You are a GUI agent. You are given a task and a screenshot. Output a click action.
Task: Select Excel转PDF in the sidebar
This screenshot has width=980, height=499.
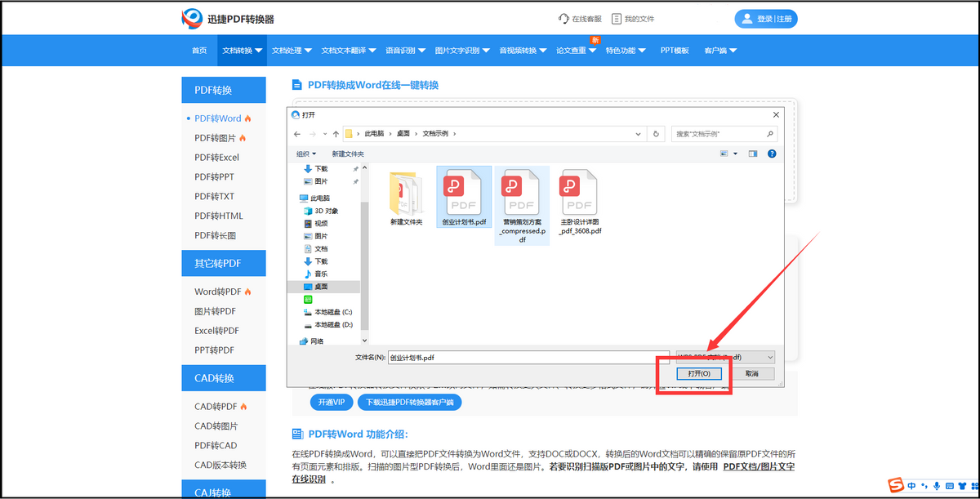click(x=216, y=331)
